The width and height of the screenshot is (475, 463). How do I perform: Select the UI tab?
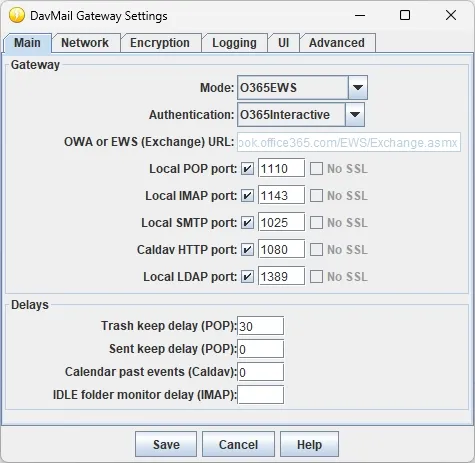tap(283, 43)
